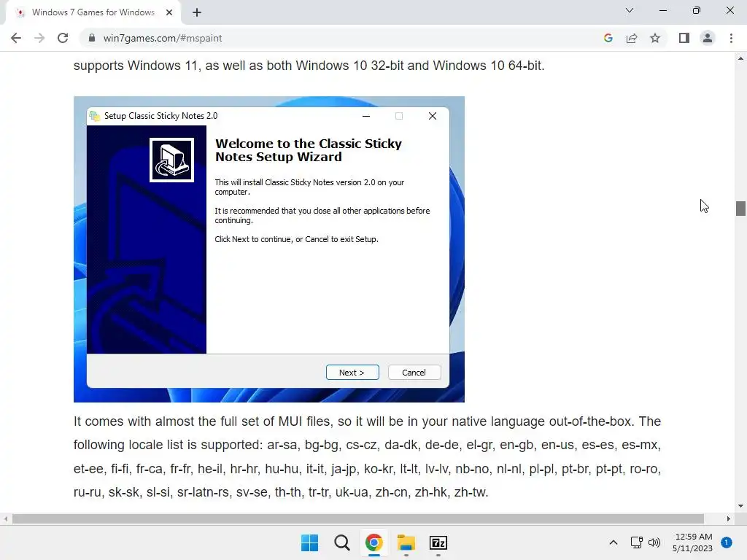Click the horizontal scrollbar left arrow

pyautogui.click(x=6, y=518)
